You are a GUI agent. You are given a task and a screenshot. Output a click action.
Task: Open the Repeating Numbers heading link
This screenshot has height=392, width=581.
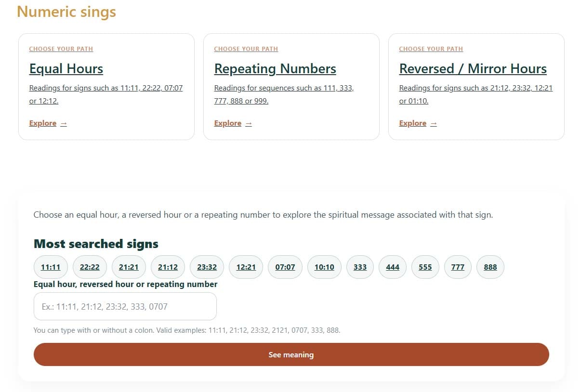pyautogui.click(x=275, y=69)
